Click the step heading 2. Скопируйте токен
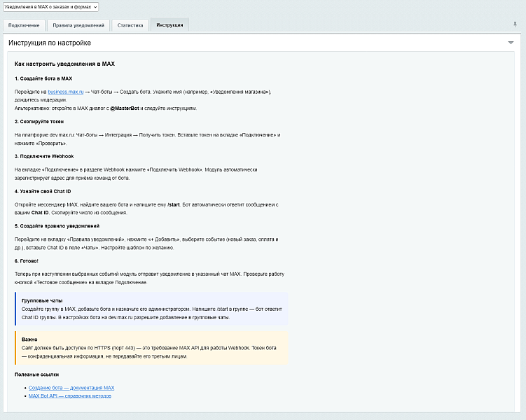 [39, 121]
